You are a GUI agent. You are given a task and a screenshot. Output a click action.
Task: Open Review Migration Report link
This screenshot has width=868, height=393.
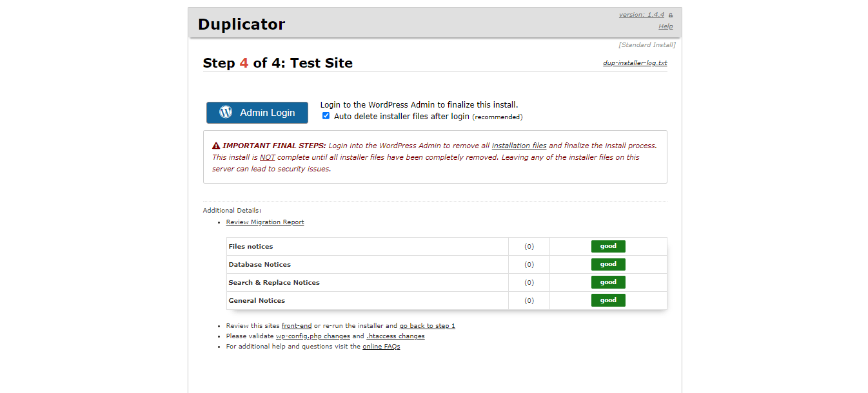click(x=265, y=222)
